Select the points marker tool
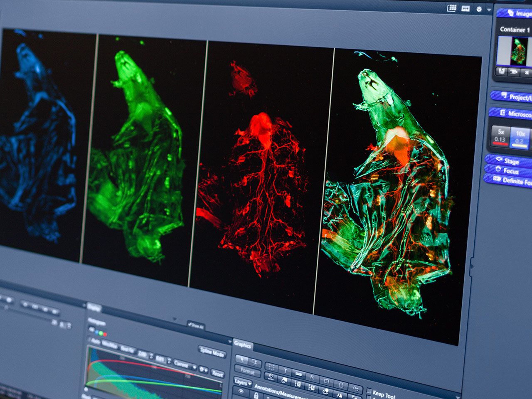Image resolution: width=532 pixels, height=399 pixels. tap(355, 397)
